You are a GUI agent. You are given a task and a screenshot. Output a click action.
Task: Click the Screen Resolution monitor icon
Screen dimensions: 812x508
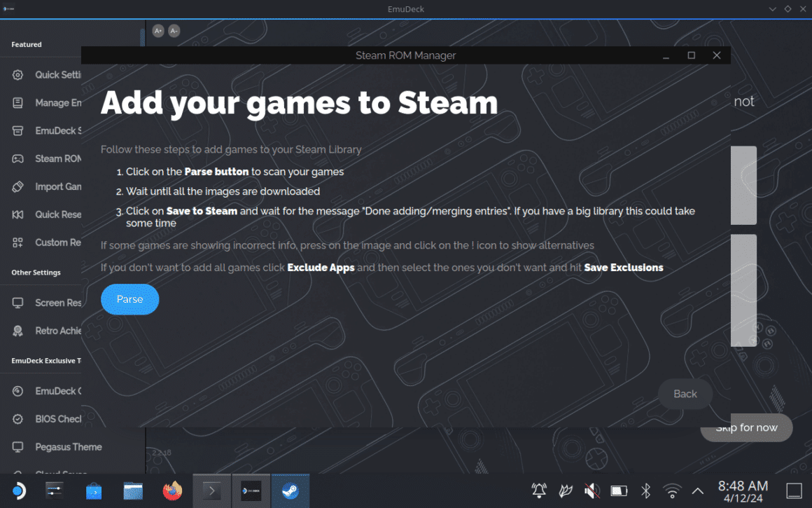click(17, 303)
